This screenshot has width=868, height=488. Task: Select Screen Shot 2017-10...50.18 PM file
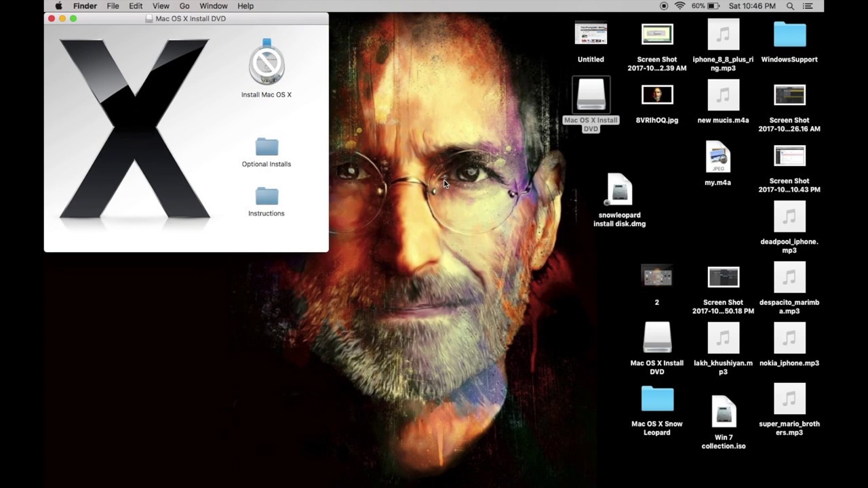click(724, 277)
